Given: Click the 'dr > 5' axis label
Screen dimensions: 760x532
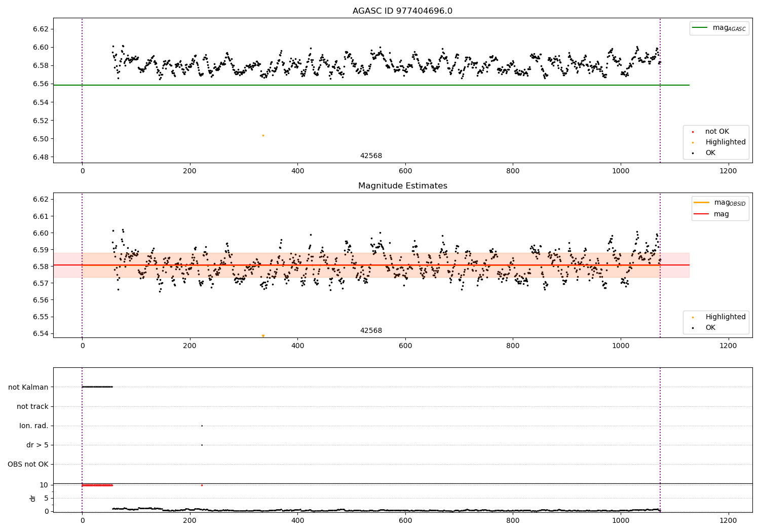Looking at the screenshot, I should (x=37, y=445).
